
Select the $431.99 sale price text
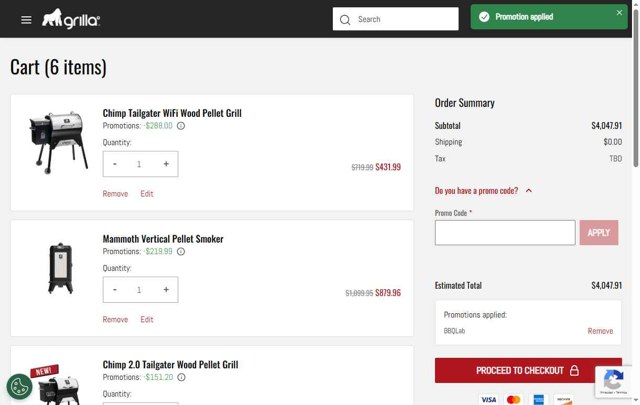[388, 167]
